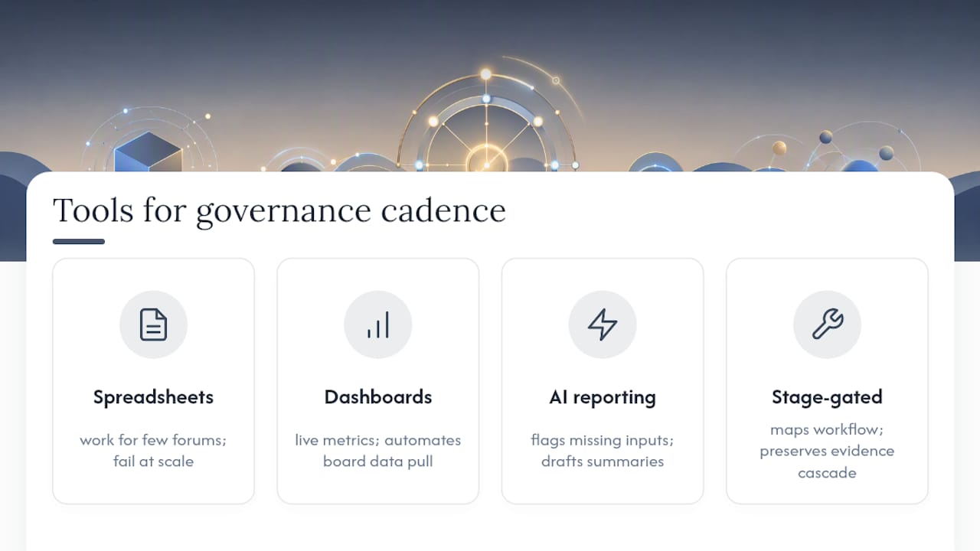The height and width of the screenshot is (551, 980).
Task: Select the Dashboards heading
Action: click(378, 397)
